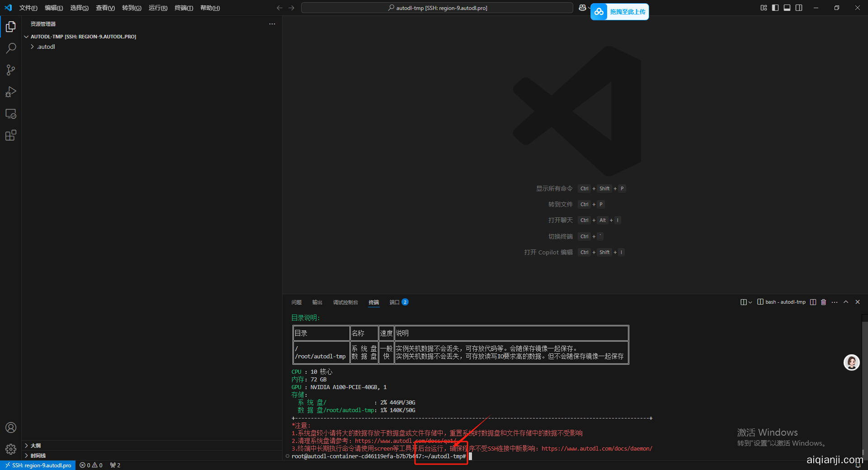Expand the .autodl folder
The image size is (868, 470).
coord(46,47)
